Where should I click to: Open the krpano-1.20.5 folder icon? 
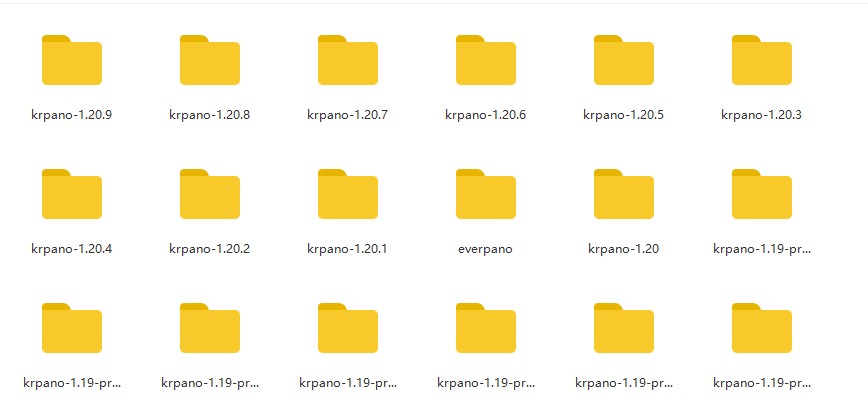coord(623,60)
